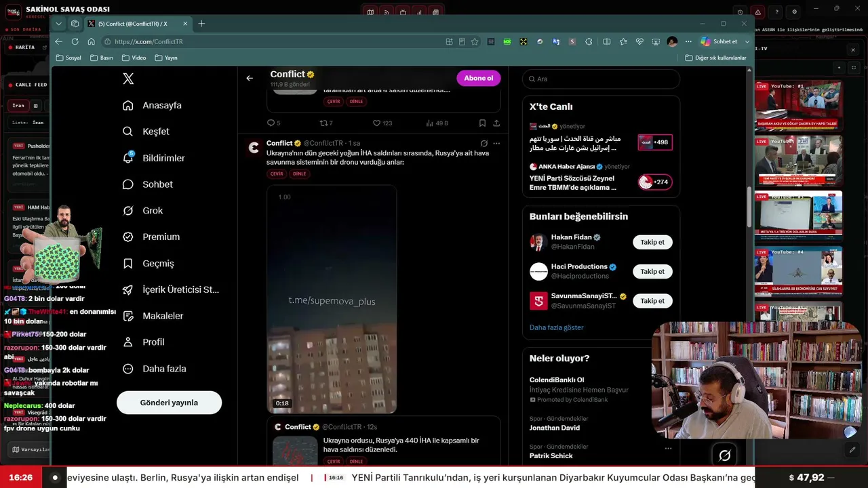Open Geçmiş bookmark icon in sidebar

point(127,263)
